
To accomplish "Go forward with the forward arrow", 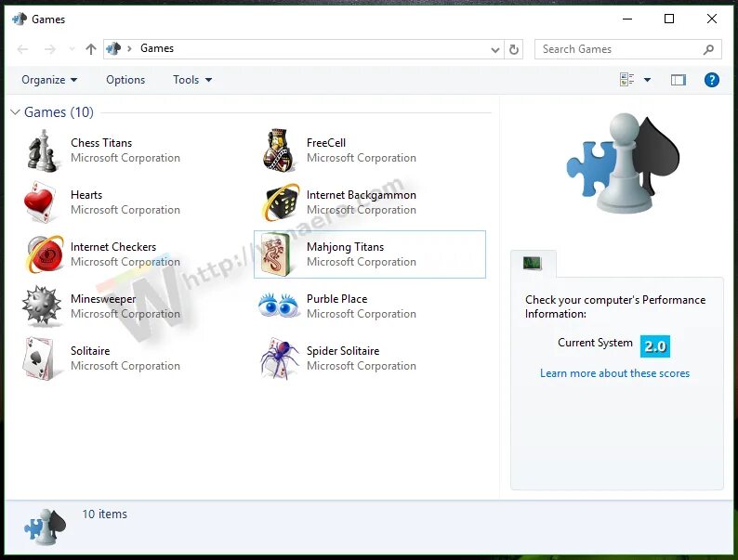I will click(x=50, y=49).
